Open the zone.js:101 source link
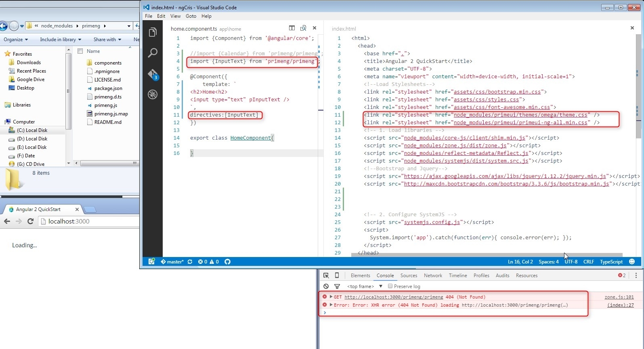 619,297
